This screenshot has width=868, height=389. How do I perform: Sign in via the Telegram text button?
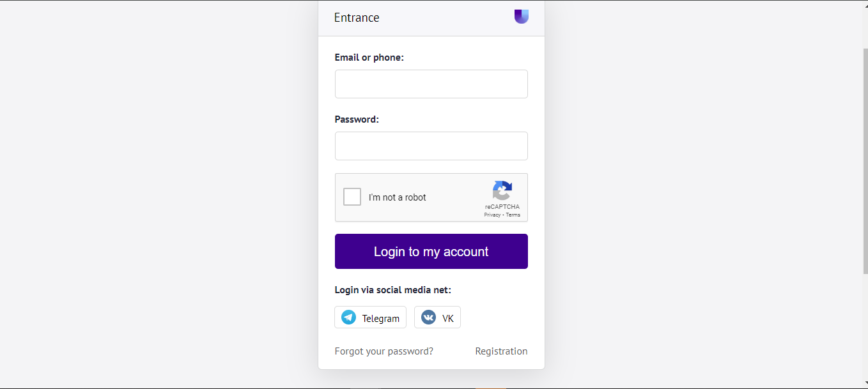pos(380,318)
